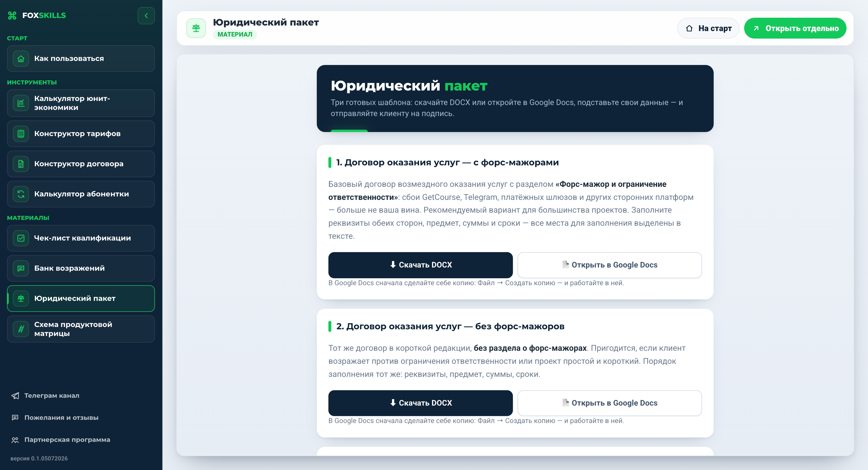Click the МАТЕРИАЛ badge in header
Image resolution: width=868 pixels, height=470 pixels.
point(235,34)
